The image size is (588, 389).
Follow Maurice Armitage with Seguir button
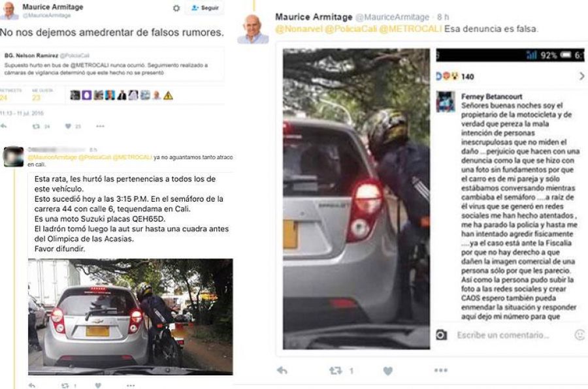point(204,8)
